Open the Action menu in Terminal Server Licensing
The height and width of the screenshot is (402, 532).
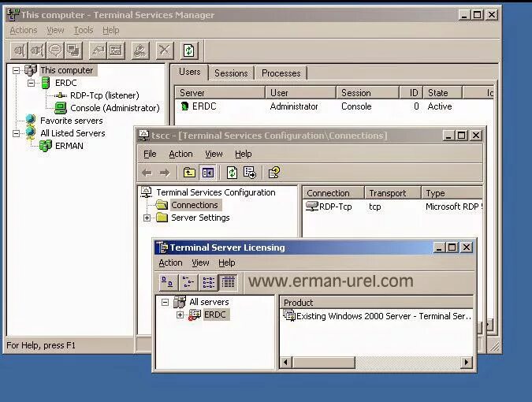(170, 263)
